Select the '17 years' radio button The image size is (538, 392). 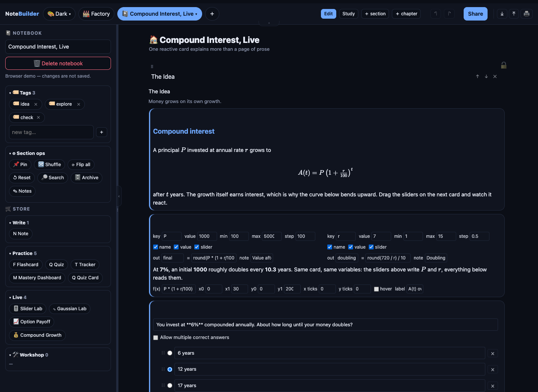pos(170,386)
